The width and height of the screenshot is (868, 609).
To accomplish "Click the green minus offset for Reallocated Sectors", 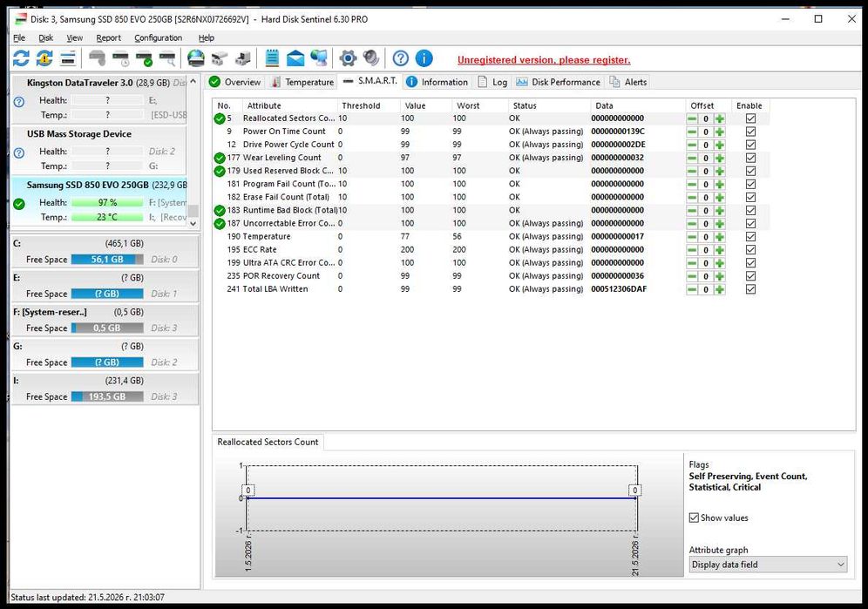I will point(692,118).
